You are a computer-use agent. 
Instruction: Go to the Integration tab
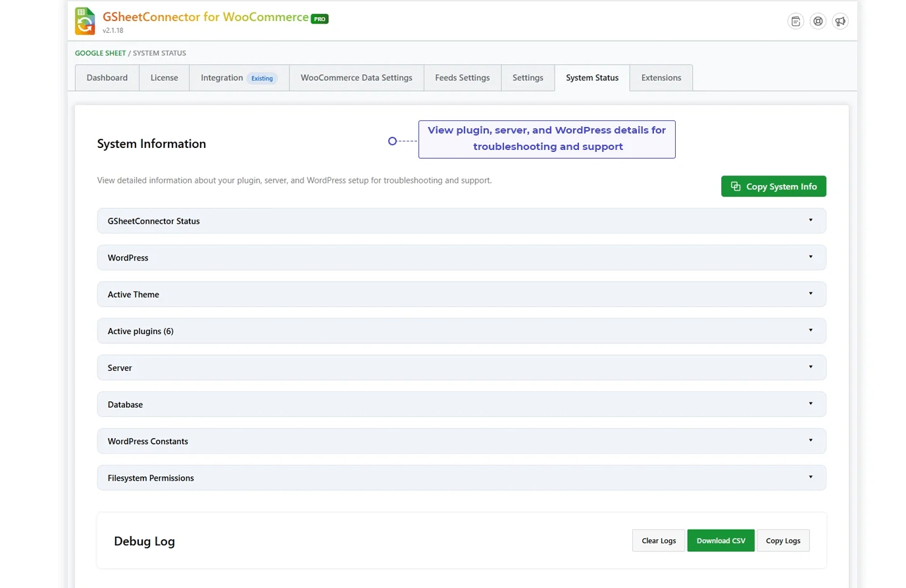pos(239,78)
